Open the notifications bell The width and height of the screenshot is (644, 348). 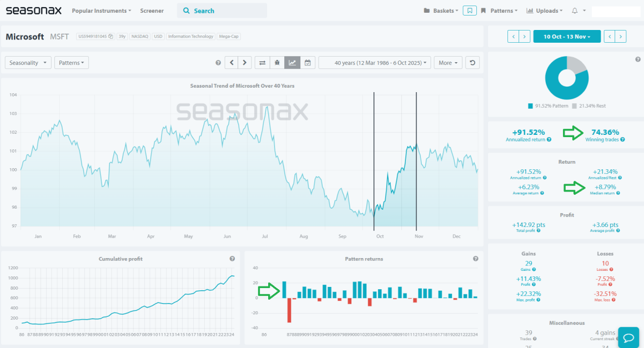pos(575,11)
